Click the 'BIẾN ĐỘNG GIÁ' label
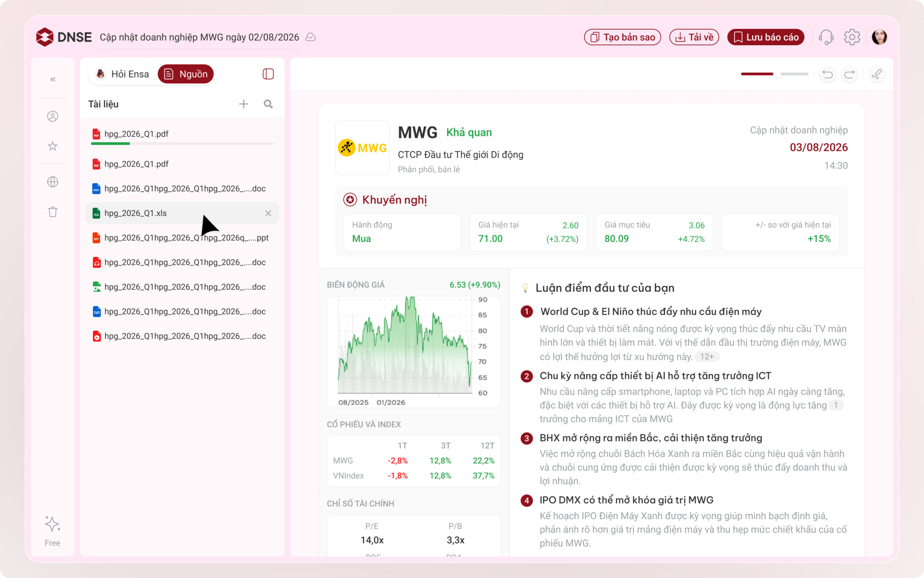The height and width of the screenshot is (578, 924). point(356,285)
